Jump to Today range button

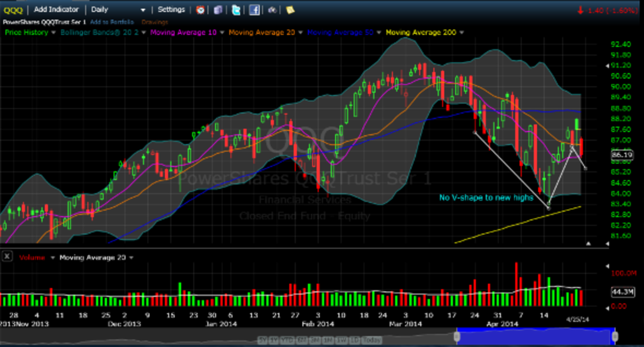pyautogui.click(x=371, y=340)
